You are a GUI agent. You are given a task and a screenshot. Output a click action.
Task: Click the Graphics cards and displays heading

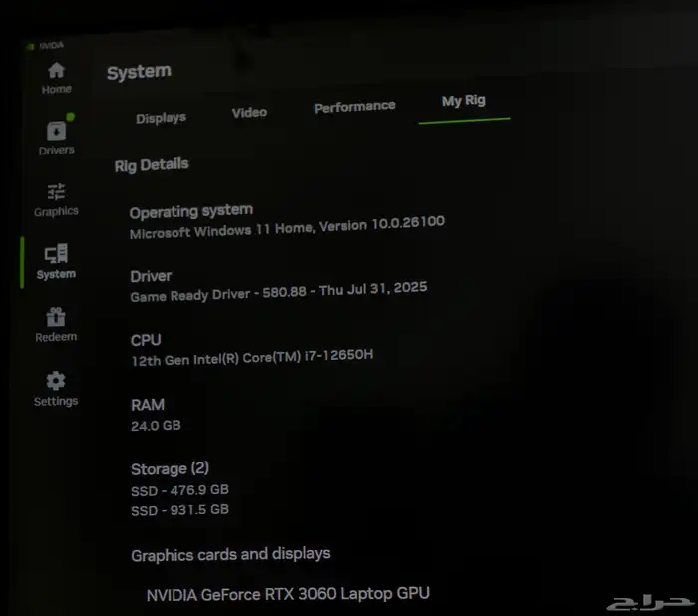click(230, 554)
